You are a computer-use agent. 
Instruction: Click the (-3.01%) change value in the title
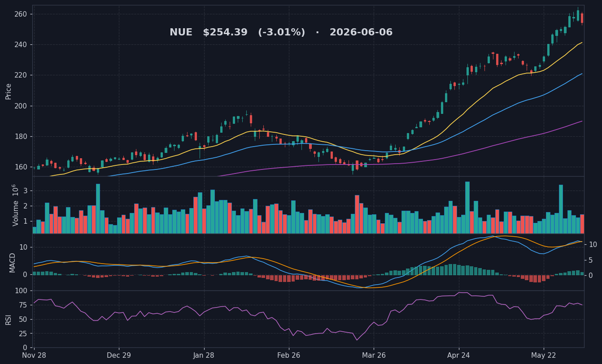(x=281, y=33)
